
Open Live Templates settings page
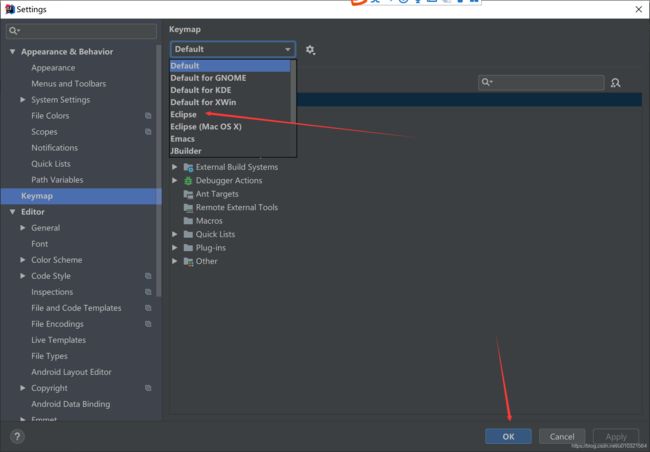click(x=58, y=340)
